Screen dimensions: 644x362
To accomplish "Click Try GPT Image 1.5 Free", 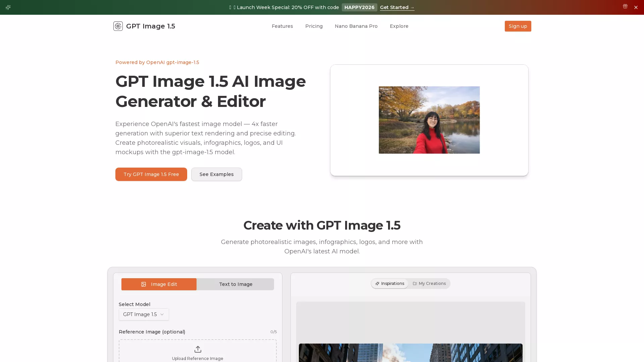I will [151, 174].
